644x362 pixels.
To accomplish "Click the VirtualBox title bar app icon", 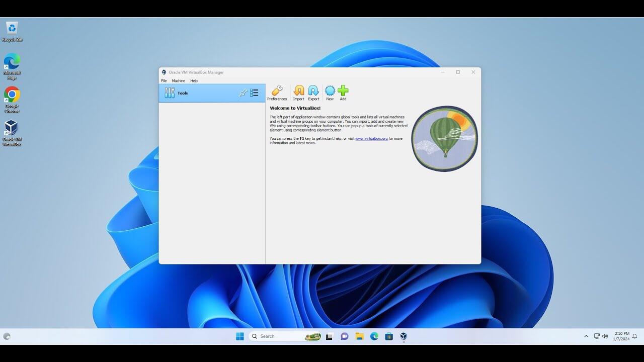I will tap(164, 72).
